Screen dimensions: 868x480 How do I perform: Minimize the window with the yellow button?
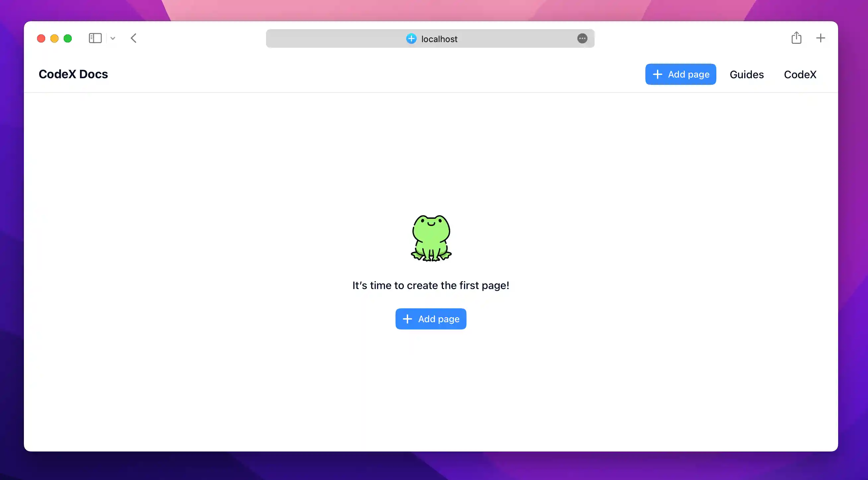[54, 39]
